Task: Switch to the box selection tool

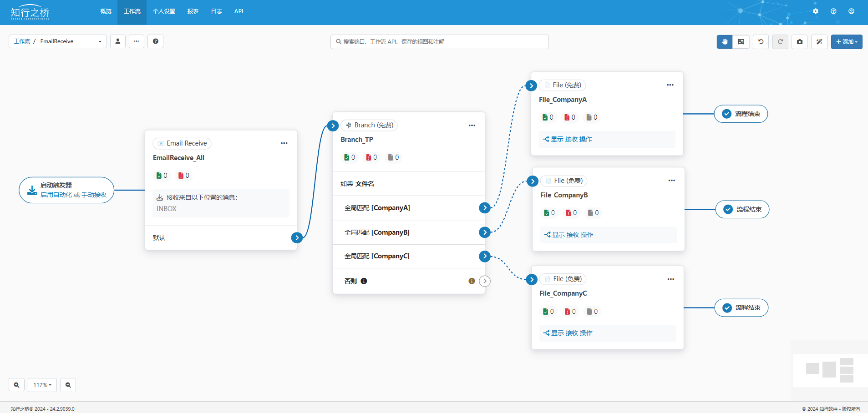Action: 741,42
